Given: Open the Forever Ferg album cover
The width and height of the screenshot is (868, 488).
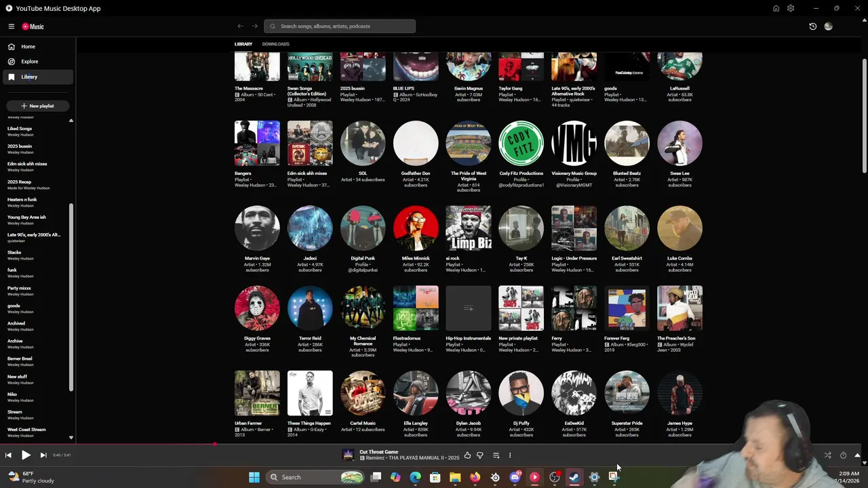Looking at the screenshot, I should (x=627, y=308).
